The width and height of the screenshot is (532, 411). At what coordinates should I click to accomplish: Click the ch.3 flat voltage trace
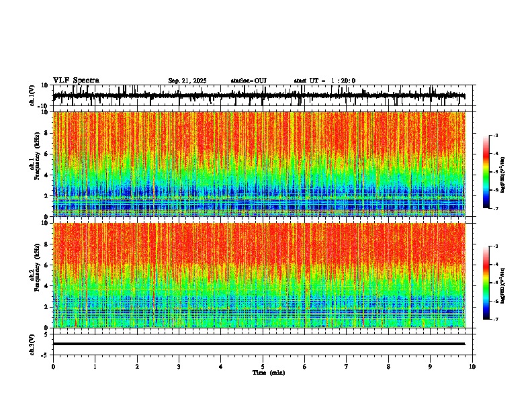click(259, 344)
